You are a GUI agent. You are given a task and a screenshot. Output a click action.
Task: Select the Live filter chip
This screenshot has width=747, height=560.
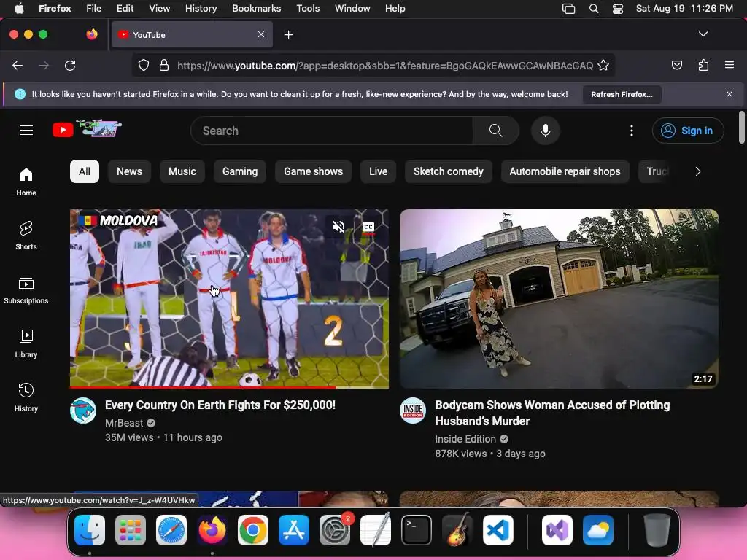pos(379,171)
